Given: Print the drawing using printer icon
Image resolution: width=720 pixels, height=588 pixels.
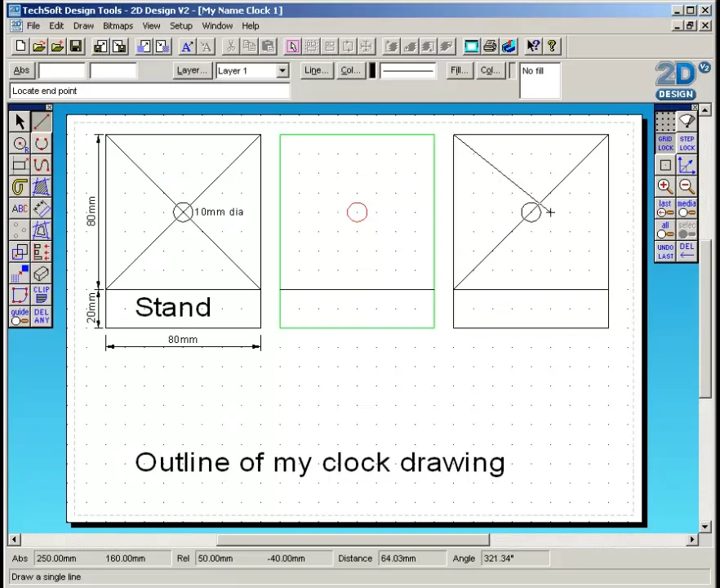Looking at the screenshot, I should 490,46.
